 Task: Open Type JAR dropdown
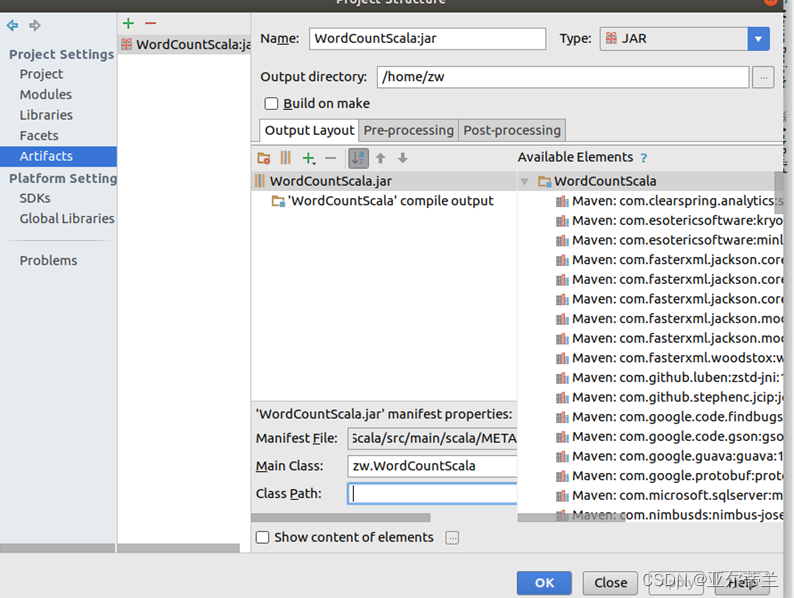758,38
